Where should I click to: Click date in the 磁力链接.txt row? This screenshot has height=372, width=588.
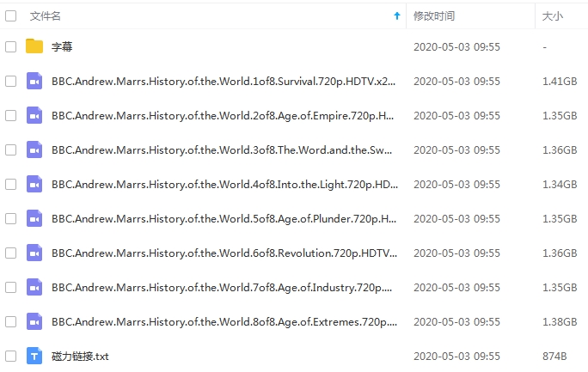[x=456, y=357]
